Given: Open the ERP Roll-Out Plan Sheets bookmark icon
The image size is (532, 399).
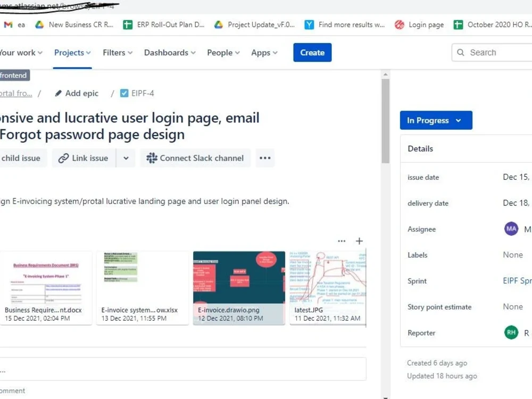Looking at the screenshot, I should point(127,24).
